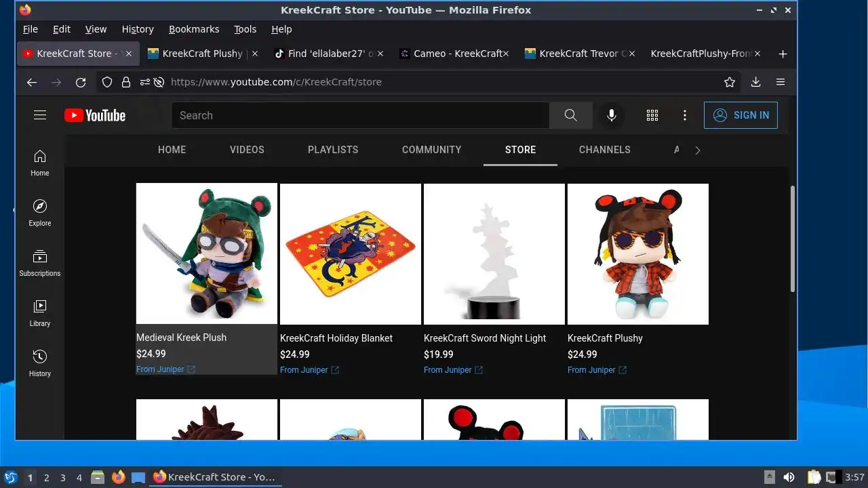The image size is (868, 488).
Task: Launch Firefox from the taskbar launcher
Action: [119, 477]
